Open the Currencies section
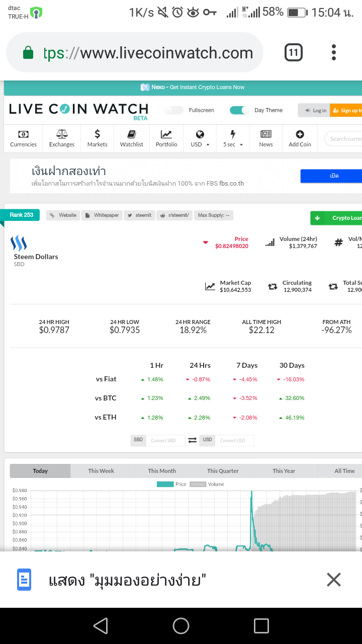Image resolution: width=362 pixels, height=644 pixels. (23, 138)
